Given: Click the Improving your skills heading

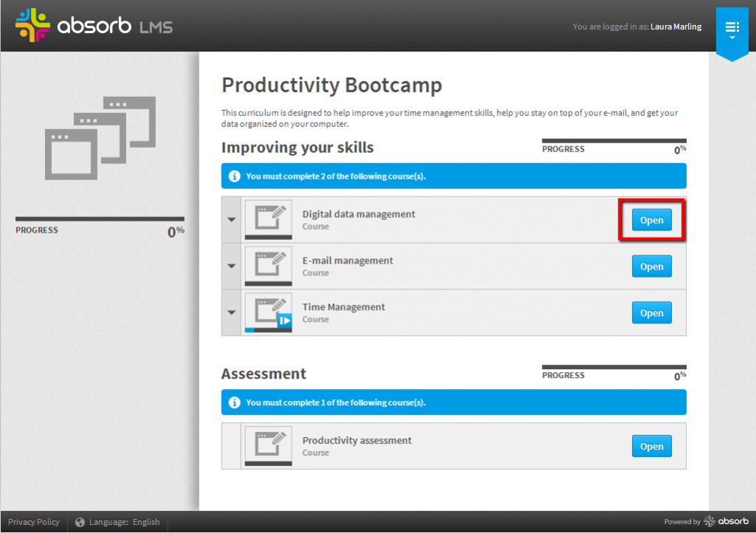Looking at the screenshot, I should pos(298,148).
